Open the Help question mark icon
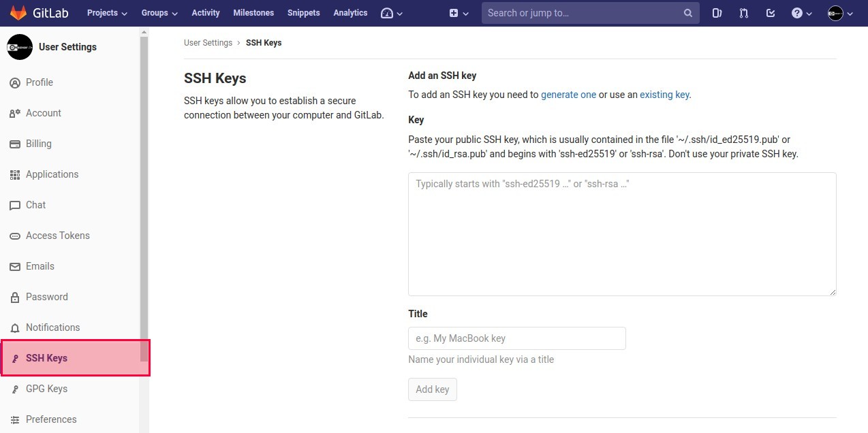This screenshot has width=868, height=433. 797,13
